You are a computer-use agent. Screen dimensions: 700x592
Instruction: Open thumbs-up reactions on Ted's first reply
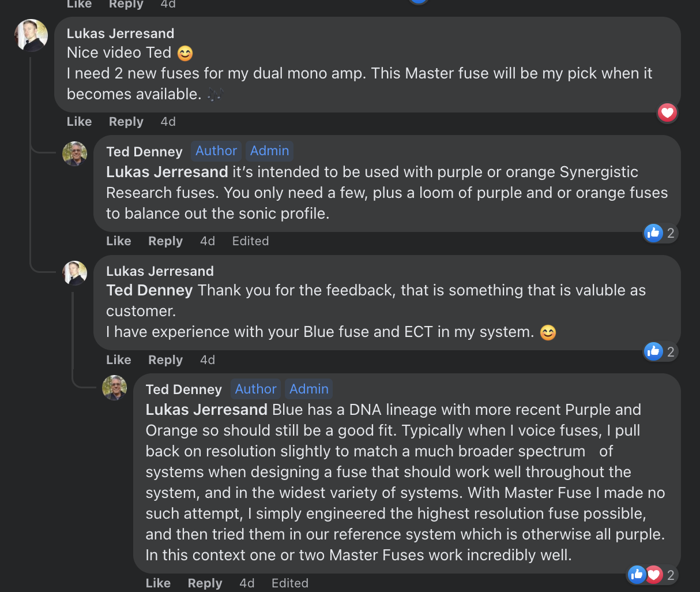pyautogui.click(x=660, y=233)
